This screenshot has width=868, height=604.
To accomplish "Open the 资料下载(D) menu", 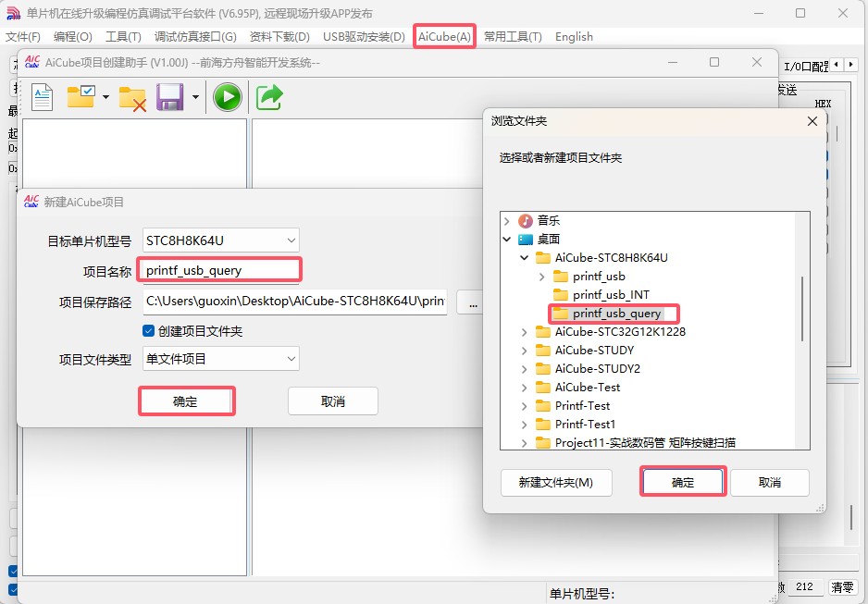I will (279, 36).
